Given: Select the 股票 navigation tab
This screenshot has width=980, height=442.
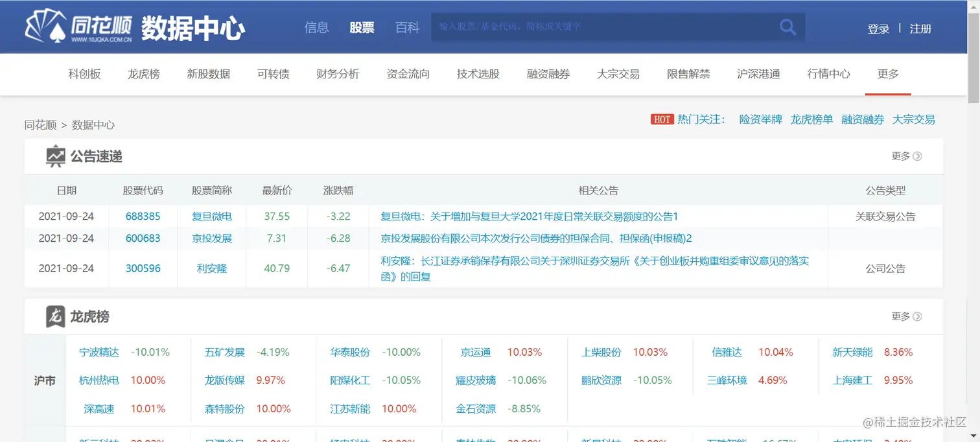Looking at the screenshot, I should [x=362, y=27].
